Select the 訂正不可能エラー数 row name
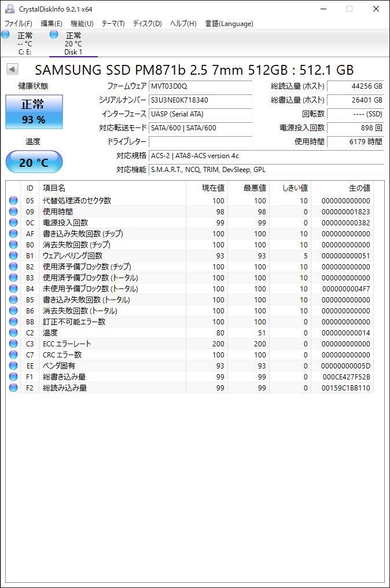 (x=74, y=322)
